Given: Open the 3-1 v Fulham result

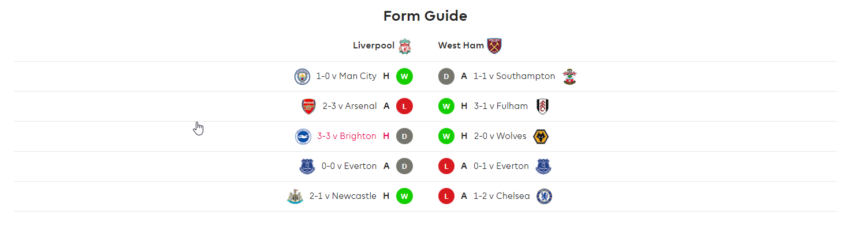Looking at the screenshot, I should pyautogui.click(x=501, y=106).
